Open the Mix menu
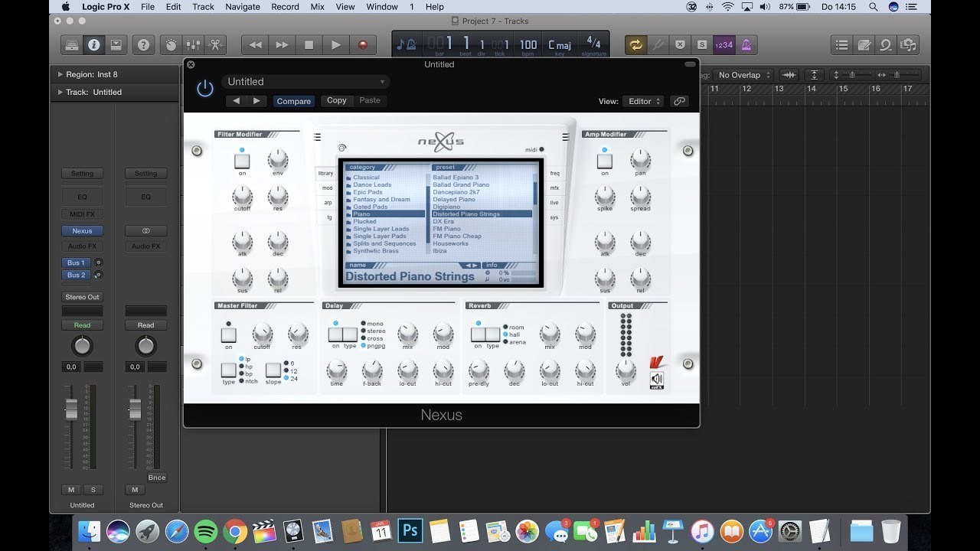 click(x=318, y=7)
